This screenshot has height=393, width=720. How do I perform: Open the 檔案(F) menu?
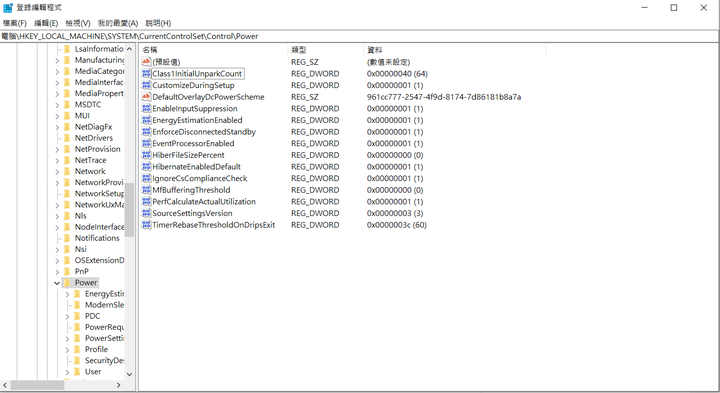[x=15, y=23]
